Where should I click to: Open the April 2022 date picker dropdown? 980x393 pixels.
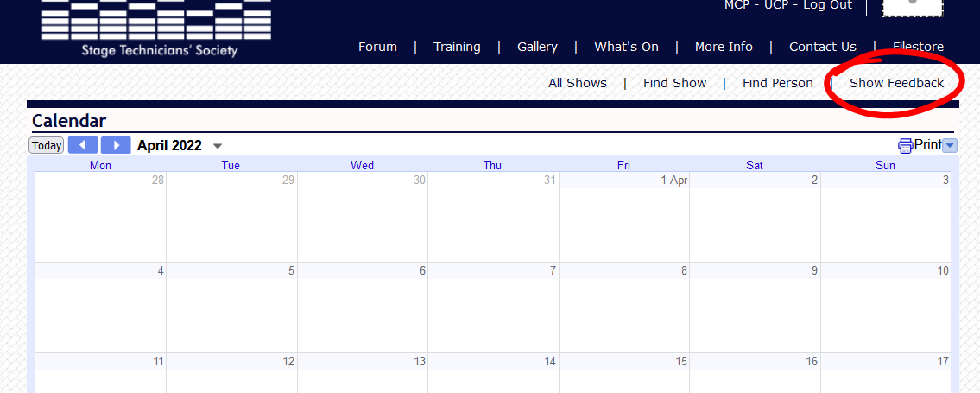coord(218,146)
